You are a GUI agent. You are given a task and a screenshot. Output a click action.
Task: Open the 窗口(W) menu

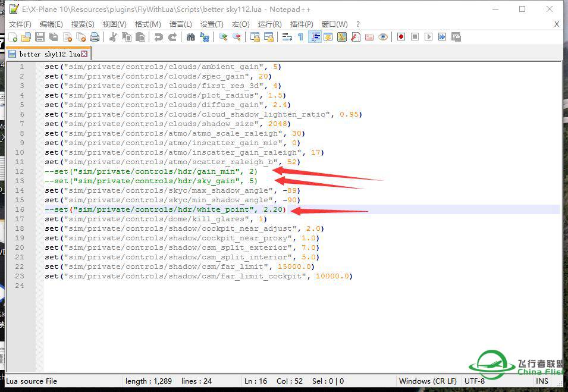[334, 24]
